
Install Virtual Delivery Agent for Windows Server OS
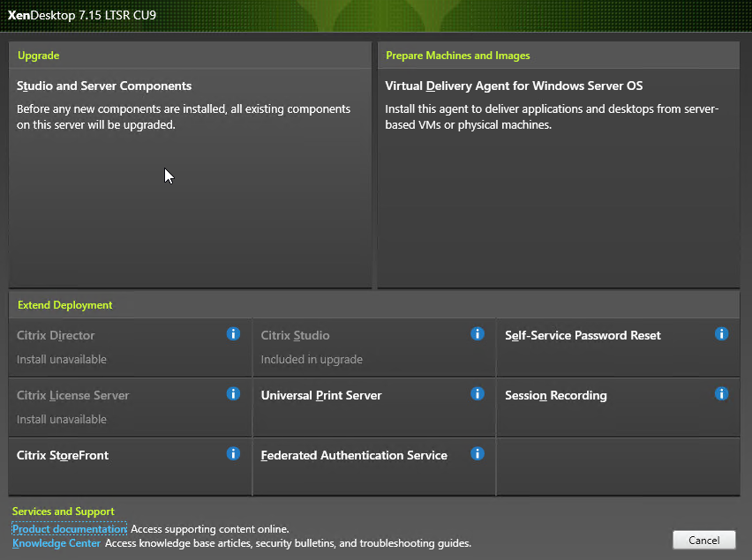click(x=558, y=178)
